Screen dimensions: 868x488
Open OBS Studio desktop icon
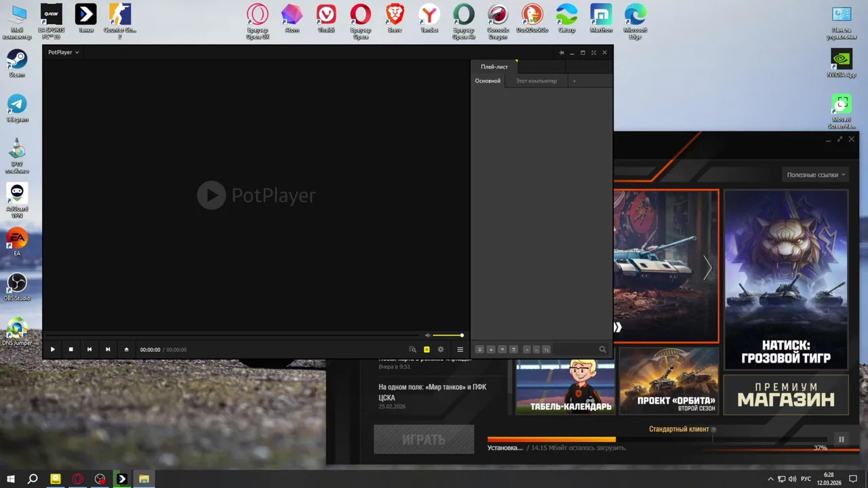pos(17,287)
